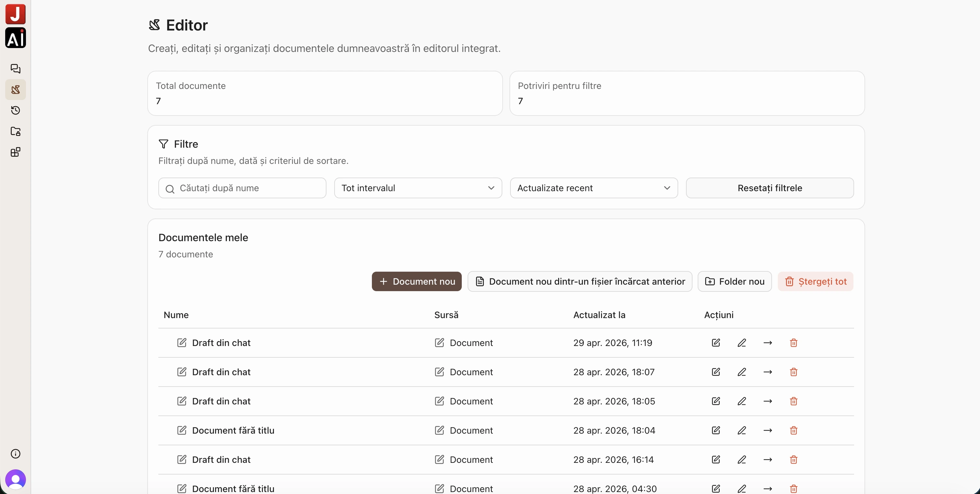Delete the 28 apr. 18:04 document

click(x=793, y=430)
